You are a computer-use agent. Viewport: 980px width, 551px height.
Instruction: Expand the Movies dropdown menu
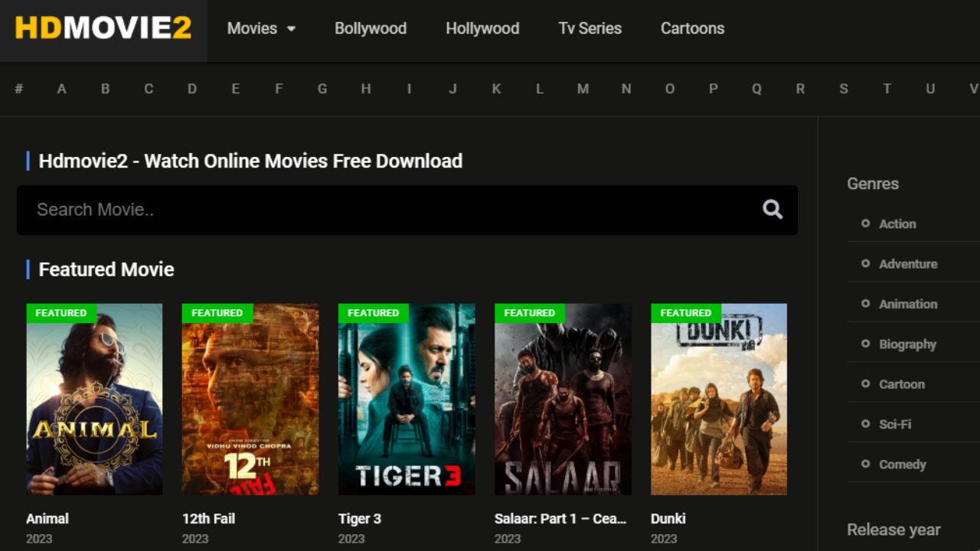[261, 28]
